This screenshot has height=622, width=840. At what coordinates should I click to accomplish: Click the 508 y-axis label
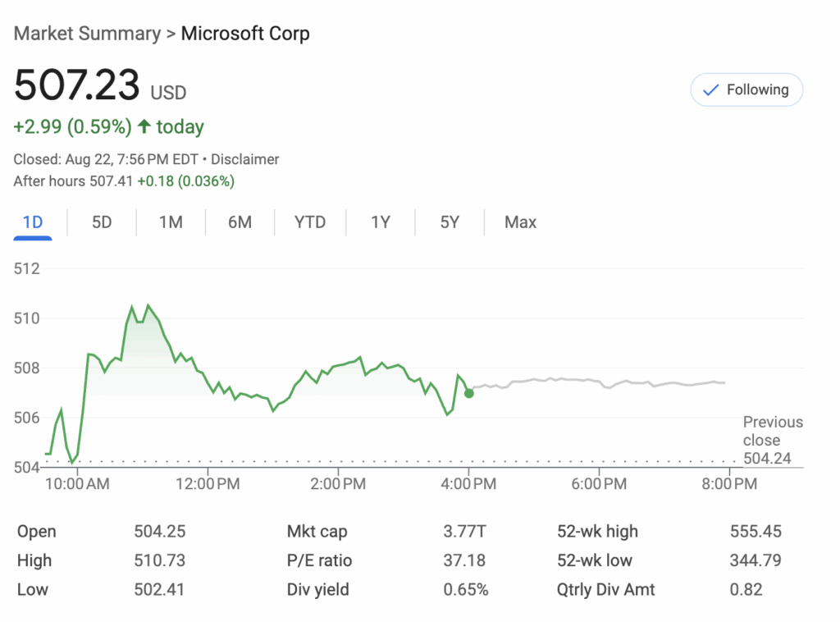(x=27, y=368)
